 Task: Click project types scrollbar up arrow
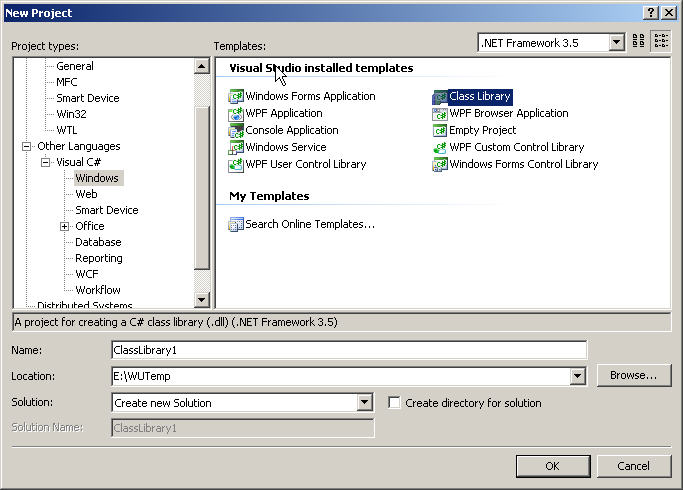201,66
